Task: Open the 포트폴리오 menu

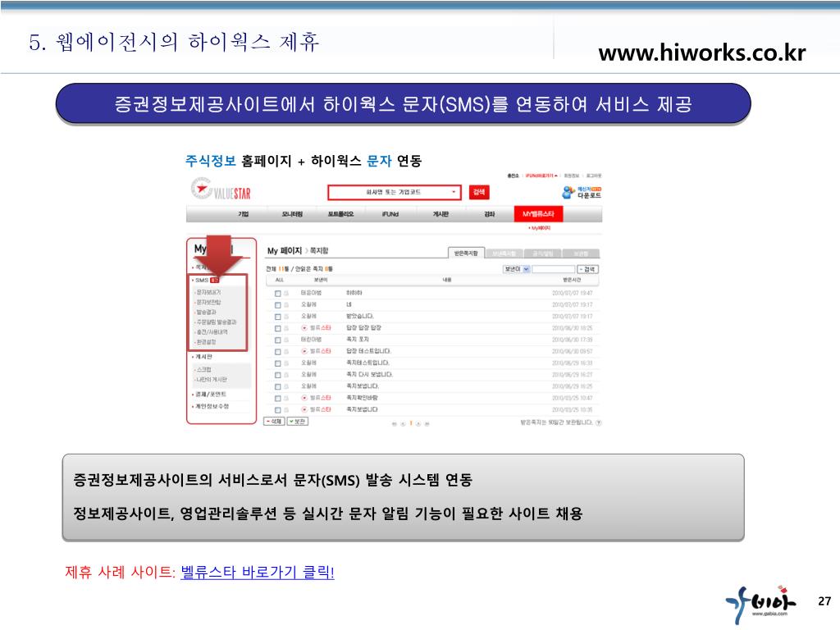Action: [x=340, y=214]
